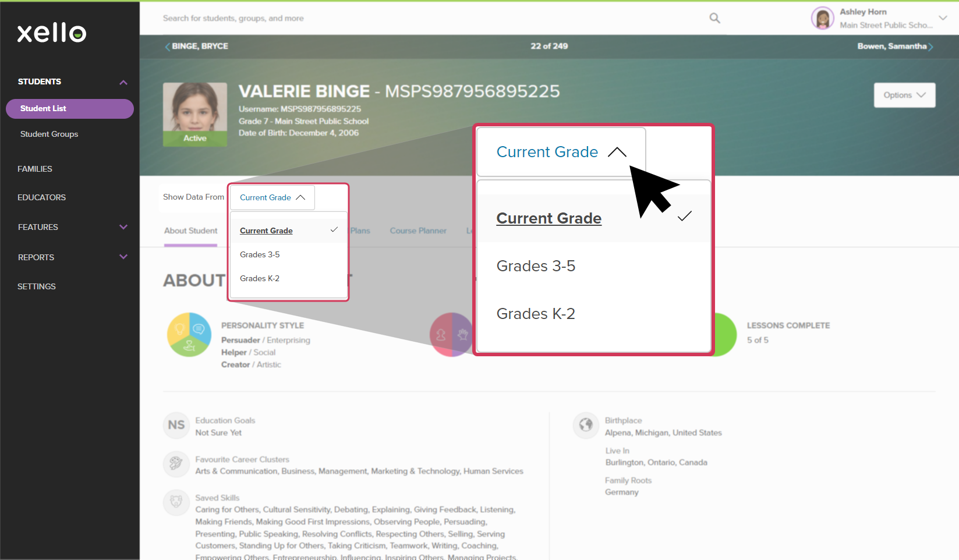This screenshot has height=560, width=959.
Task: Go to next student Bowen, Samantha
Action: 895,46
